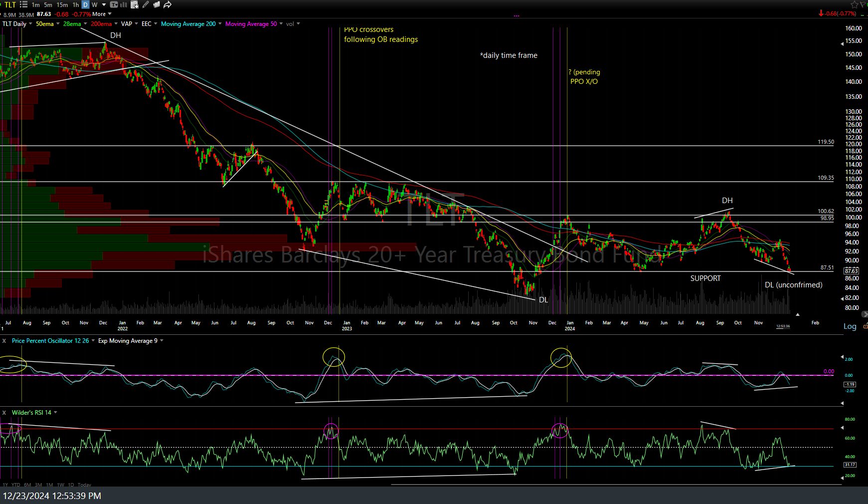Open the add-indicator calendar grid icon

pos(134,4)
